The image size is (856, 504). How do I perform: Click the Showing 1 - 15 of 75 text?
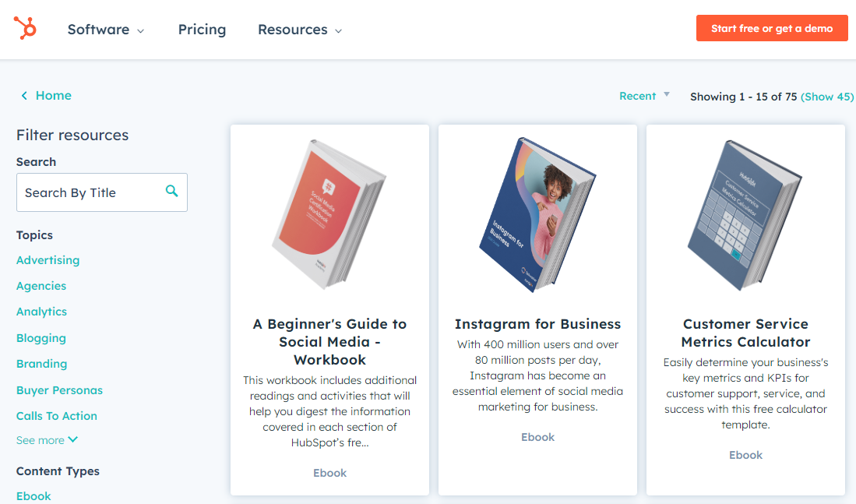click(744, 97)
